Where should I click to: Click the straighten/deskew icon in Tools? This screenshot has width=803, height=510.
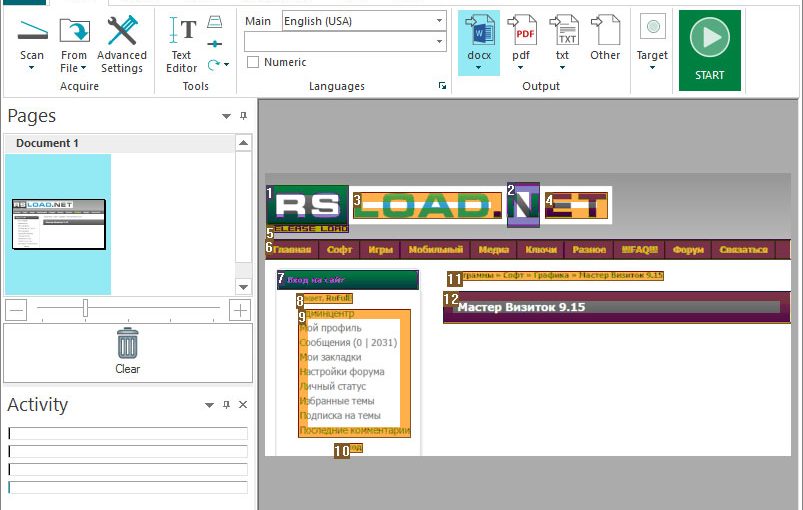coord(215,44)
